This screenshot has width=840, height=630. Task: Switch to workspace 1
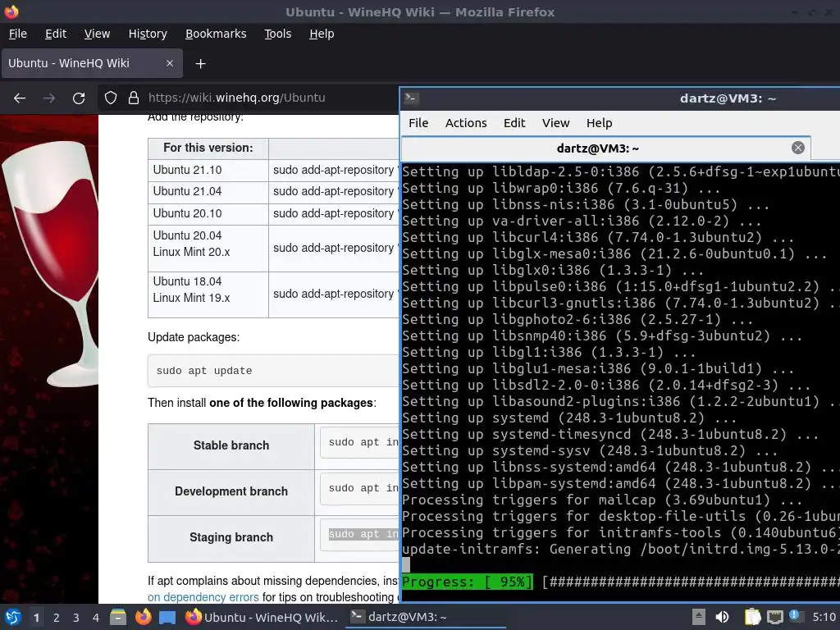tap(36, 618)
